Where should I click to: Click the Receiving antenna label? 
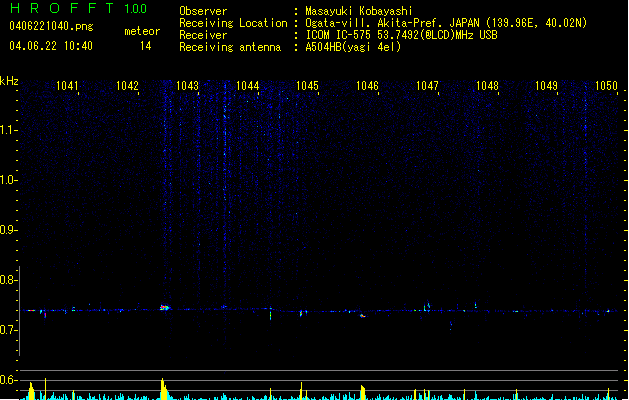(x=230, y=47)
